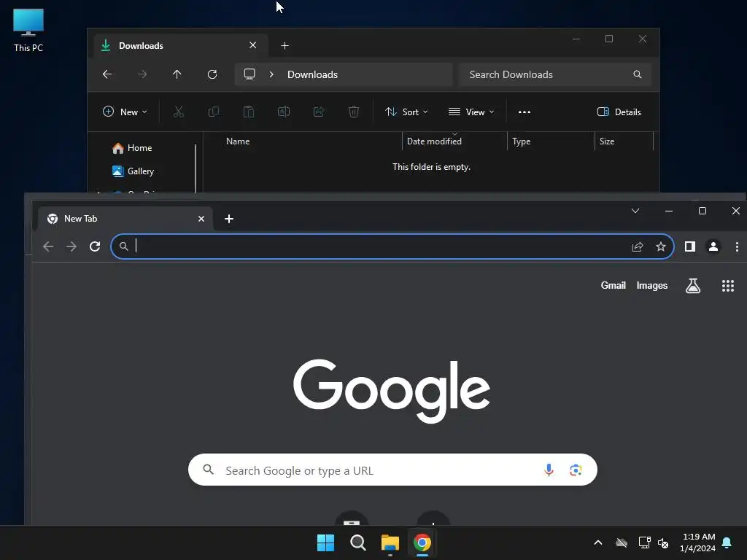Viewport: 747px width, 560px height.
Task: Open the Chrome profile icon
Action: click(713, 246)
